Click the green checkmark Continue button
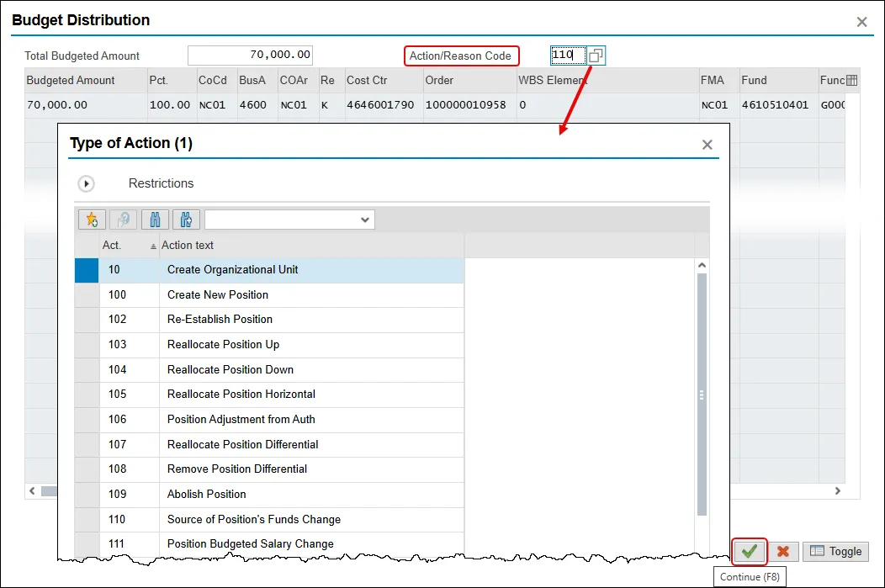885x588 pixels. (x=750, y=551)
